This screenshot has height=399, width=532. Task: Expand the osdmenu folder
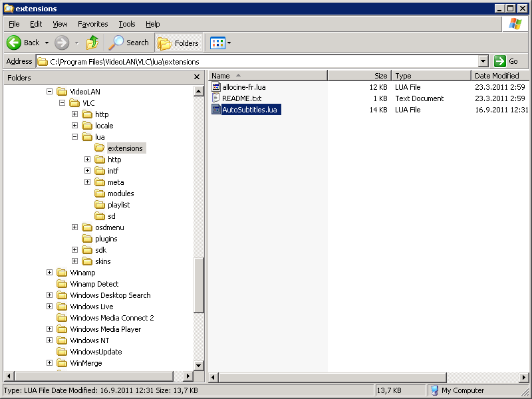74,227
